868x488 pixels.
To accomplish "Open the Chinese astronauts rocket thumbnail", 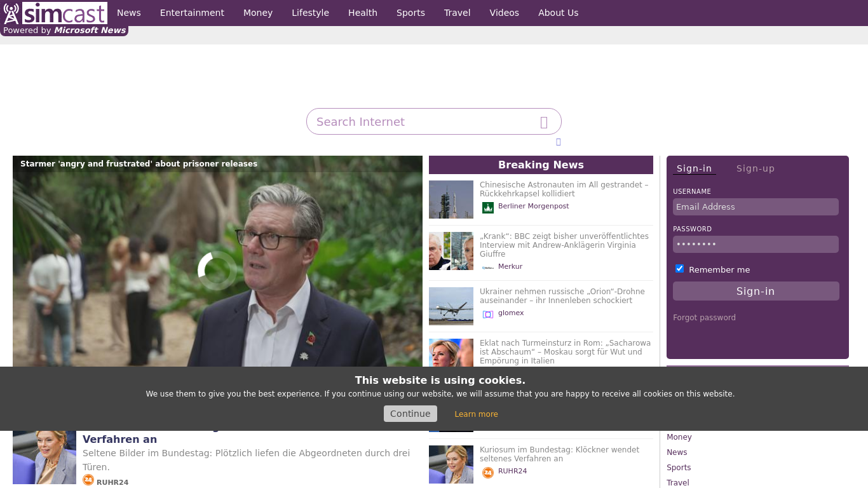I will [451, 200].
